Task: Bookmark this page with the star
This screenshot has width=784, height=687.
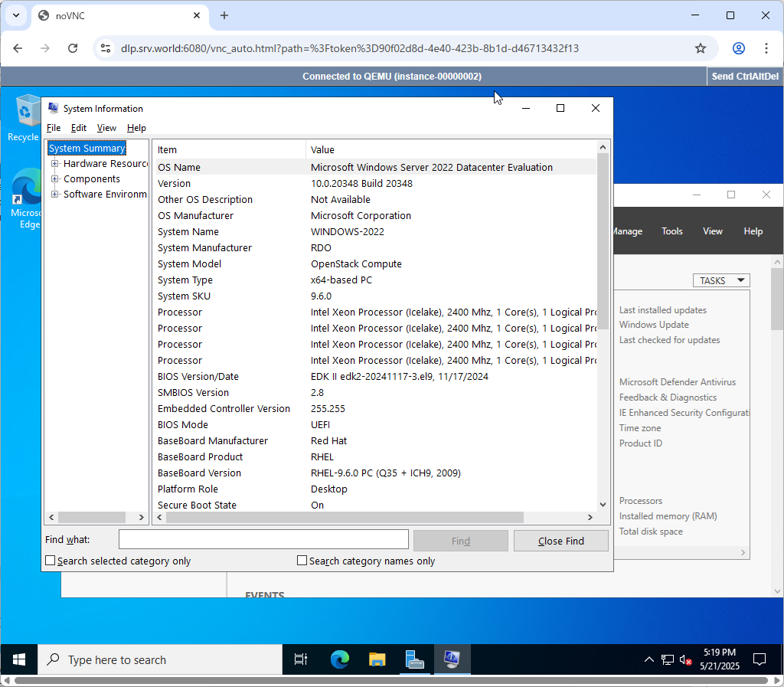Action: point(701,48)
